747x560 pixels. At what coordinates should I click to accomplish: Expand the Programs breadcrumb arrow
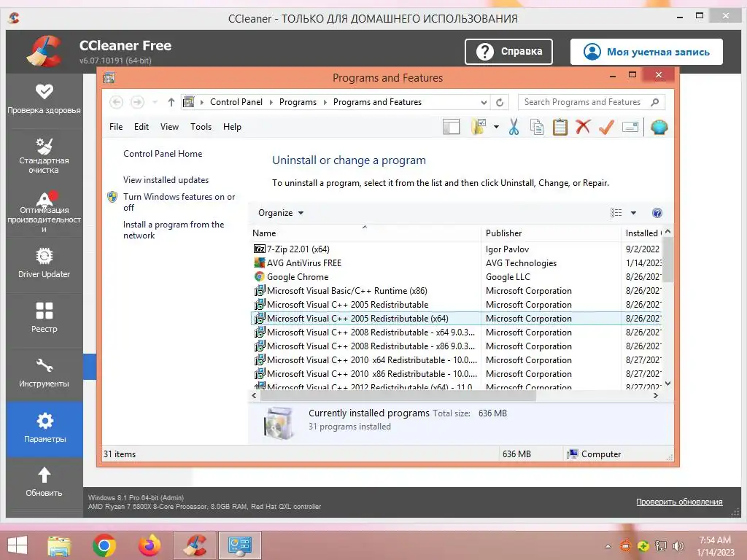pyautogui.click(x=325, y=102)
